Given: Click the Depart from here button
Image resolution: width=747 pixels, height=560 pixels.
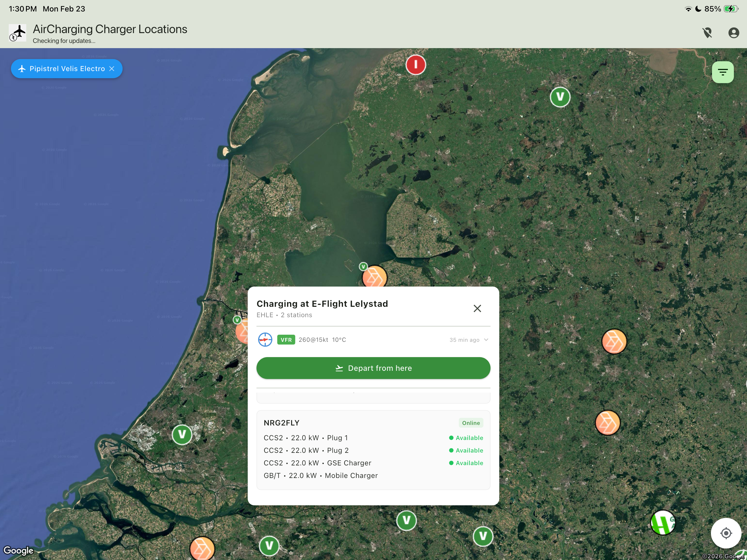Looking at the screenshot, I should coord(373,368).
